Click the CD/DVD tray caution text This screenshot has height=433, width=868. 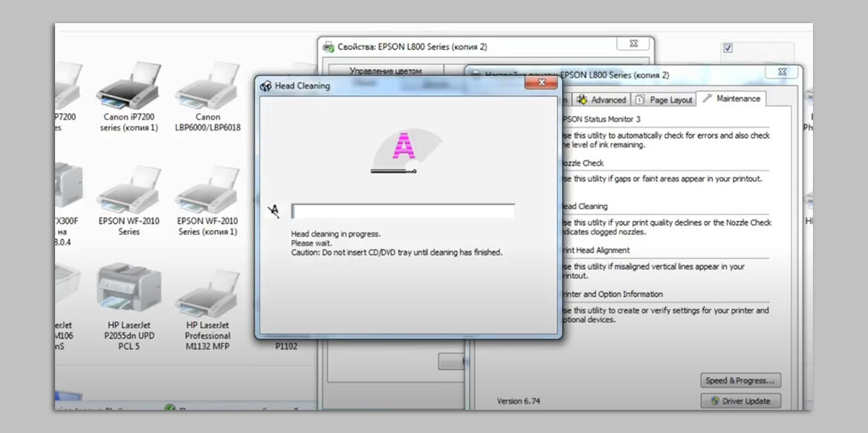[x=397, y=253]
